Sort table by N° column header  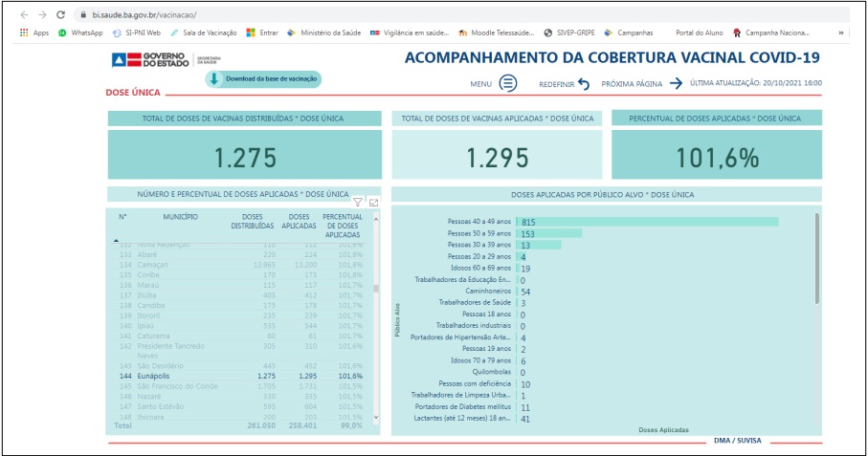tap(123, 217)
